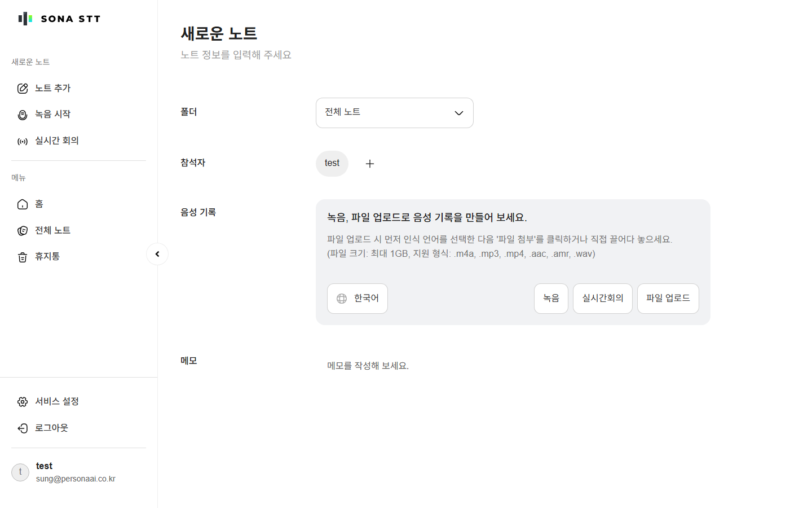Open the 한국어 language selector
The height and width of the screenshot is (508, 812).
click(358, 299)
